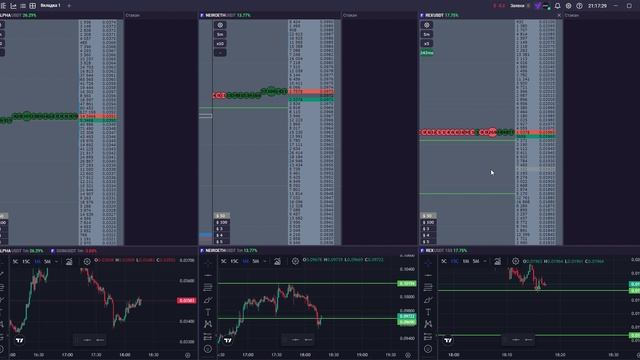Select the Fibonacci lines tool on the NEIROETH chart
Screen dimensions: 640x360
pyautogui.click(x=208, y=288)
